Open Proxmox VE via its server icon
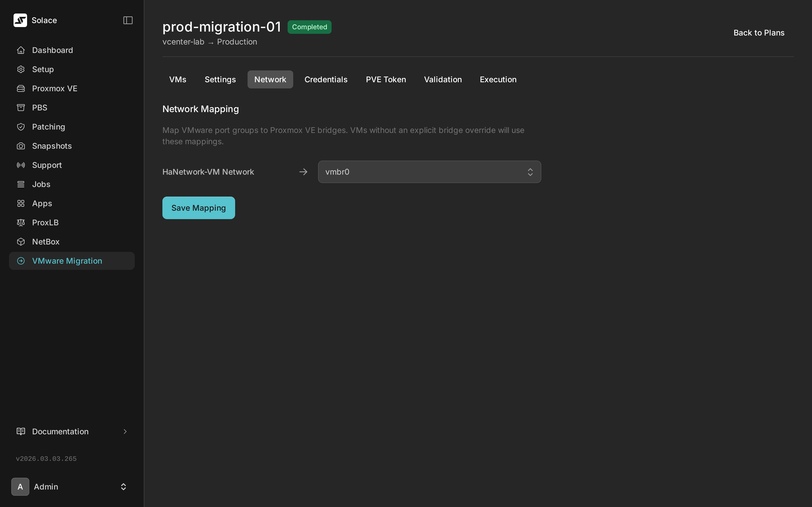 pos(21,88)
